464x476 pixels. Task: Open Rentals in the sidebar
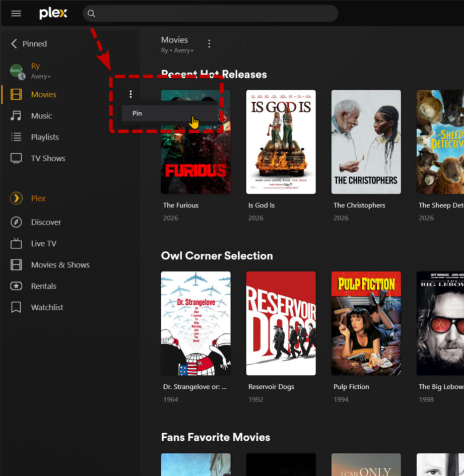pos(44,286)
